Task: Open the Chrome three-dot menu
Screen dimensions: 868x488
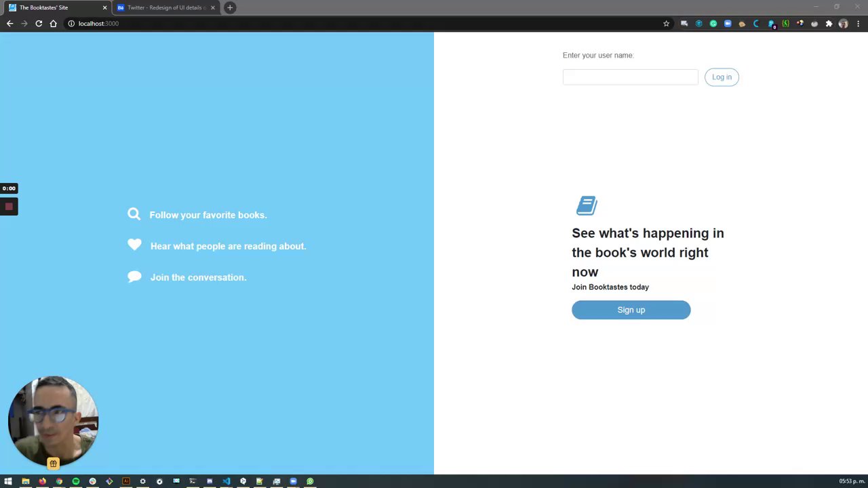Action: (858, 23)
